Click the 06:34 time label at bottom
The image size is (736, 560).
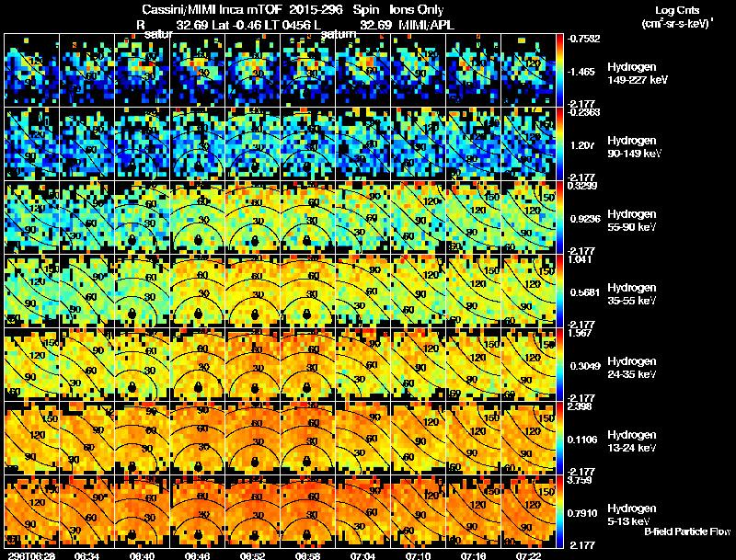[86, 555]
